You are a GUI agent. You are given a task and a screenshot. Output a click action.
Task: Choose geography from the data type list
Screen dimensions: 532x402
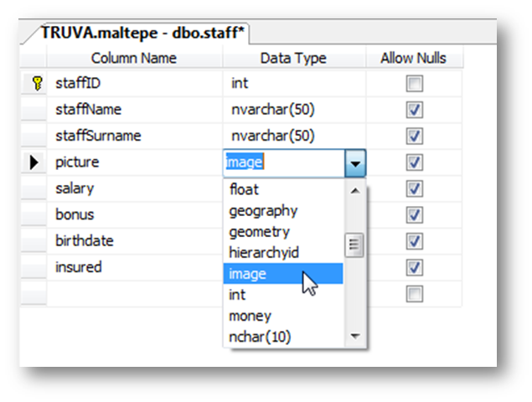click(263, 211)
